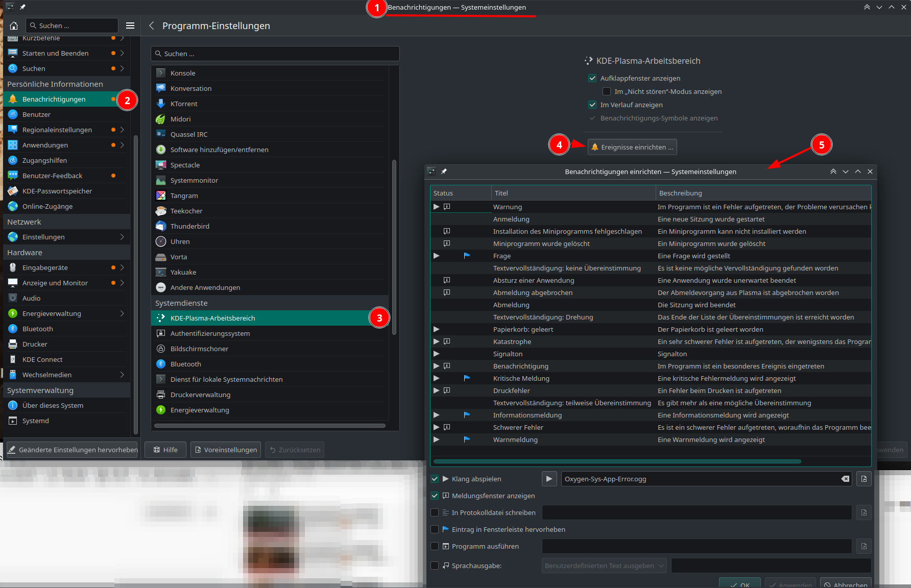Image resolution: width=911 pixels, height=588 pixels.
Task: Click the Hilfe button
Action: (165, 450)
